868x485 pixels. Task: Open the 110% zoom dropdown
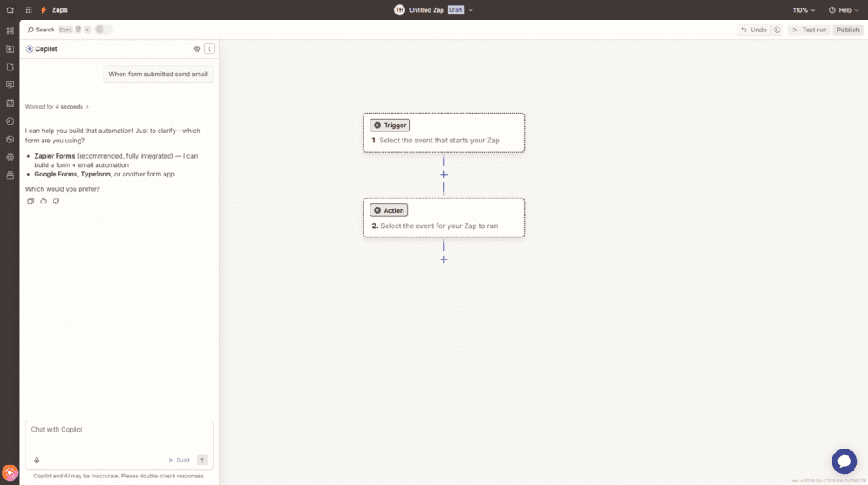(x=804, y=10)
